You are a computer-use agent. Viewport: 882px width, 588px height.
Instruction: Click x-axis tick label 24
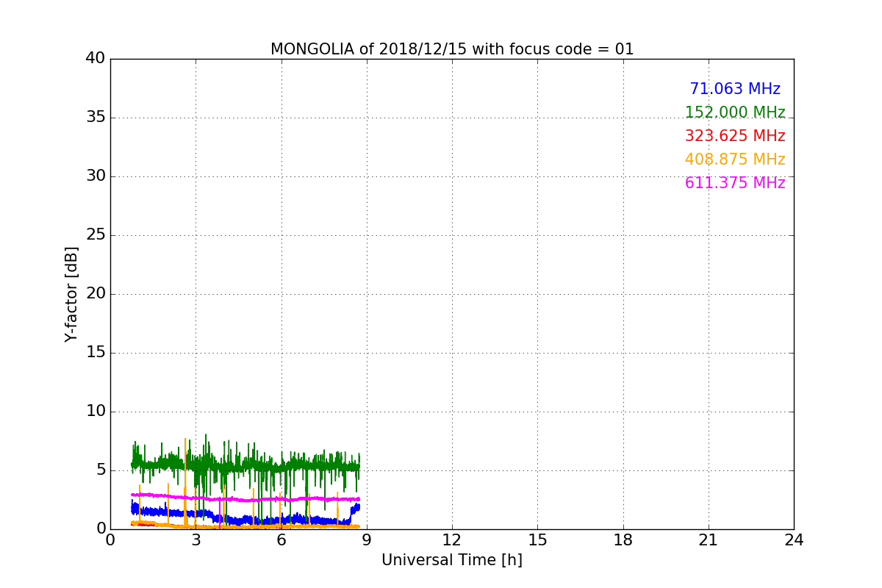794,540
